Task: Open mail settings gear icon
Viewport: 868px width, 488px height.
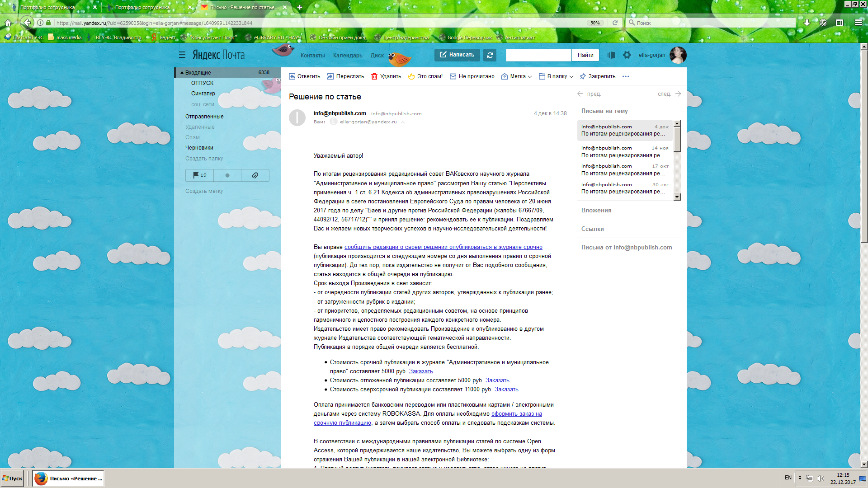Action: coord(627,55)
